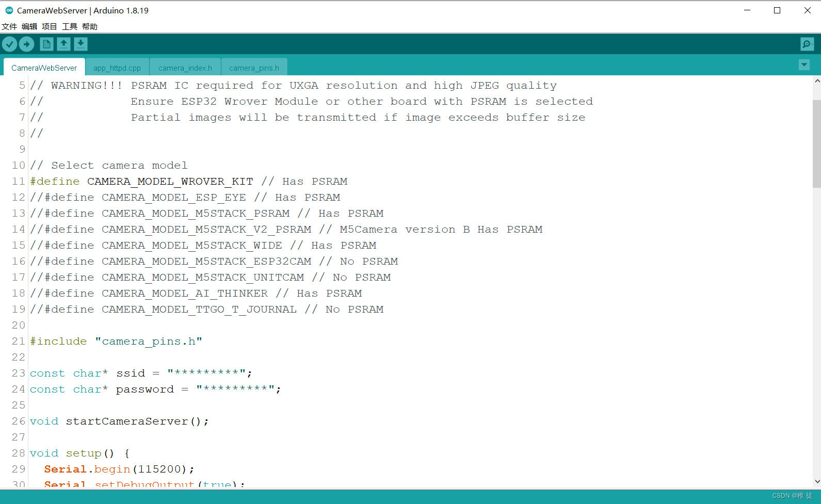Open the Serial Monitor icon
821x504 pixels.
pos(807,44)
